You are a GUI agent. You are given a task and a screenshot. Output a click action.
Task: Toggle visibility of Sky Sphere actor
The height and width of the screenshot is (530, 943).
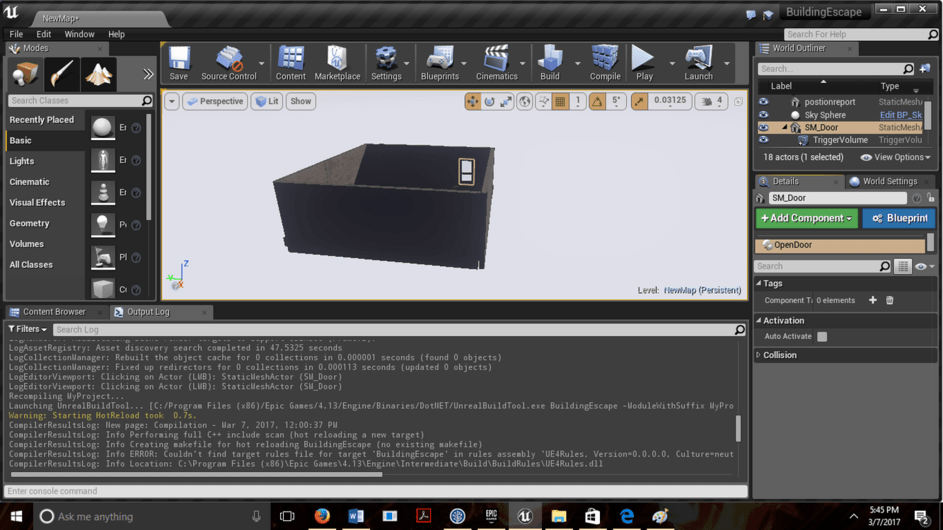coord(763,114)
